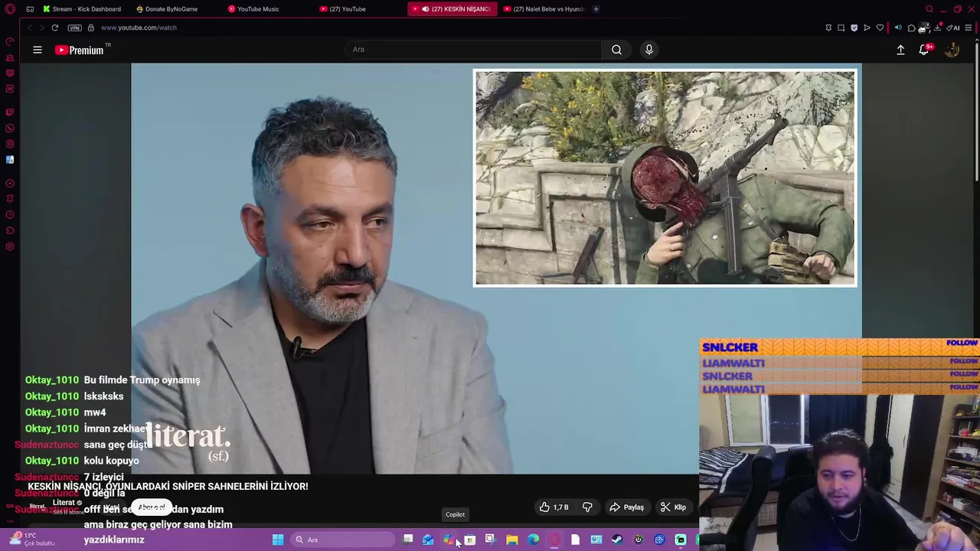980x551 pixels.
Task: Open the YouTube guide hamburger menu
Action: (38, 50)
